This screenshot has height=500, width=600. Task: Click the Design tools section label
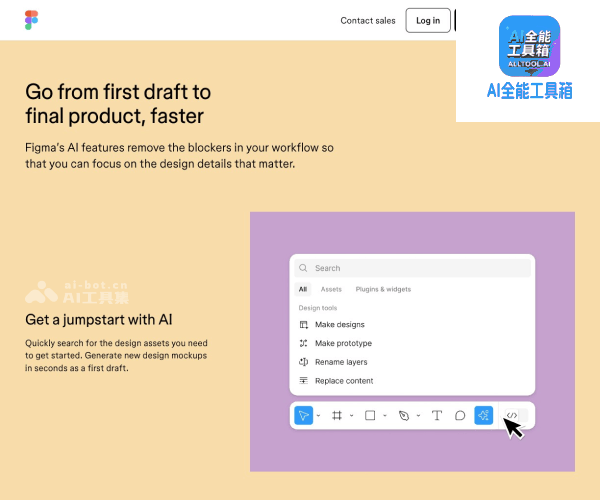pyautogui.click(x=318, y=308)
